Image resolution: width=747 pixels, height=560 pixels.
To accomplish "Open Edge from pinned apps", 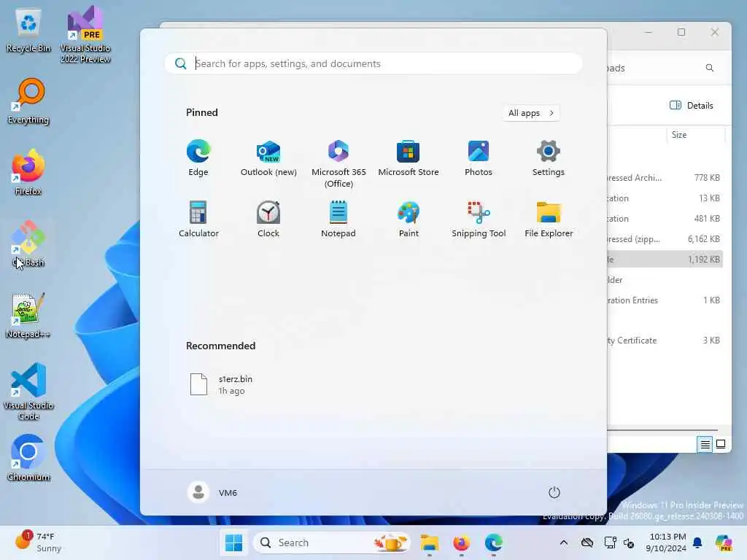I will (198, 158).
